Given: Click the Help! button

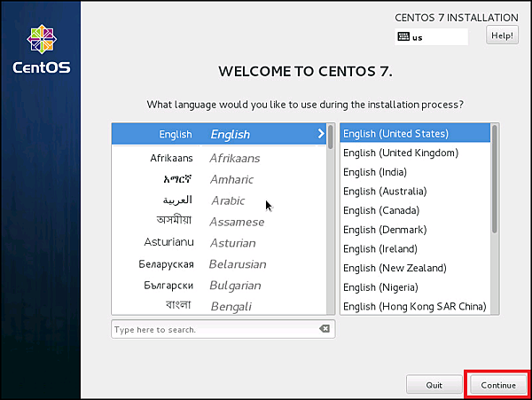Looking at the screenshot, I should pos(502,35).
